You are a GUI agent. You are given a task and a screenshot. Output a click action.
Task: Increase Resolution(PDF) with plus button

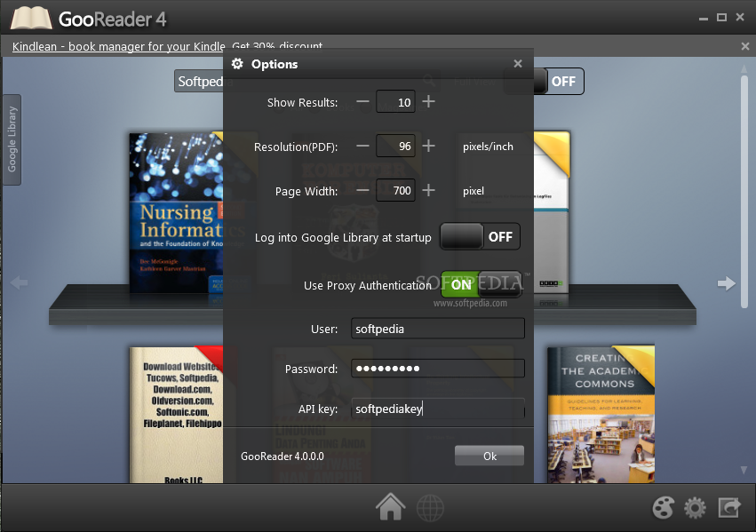(428, 146)
